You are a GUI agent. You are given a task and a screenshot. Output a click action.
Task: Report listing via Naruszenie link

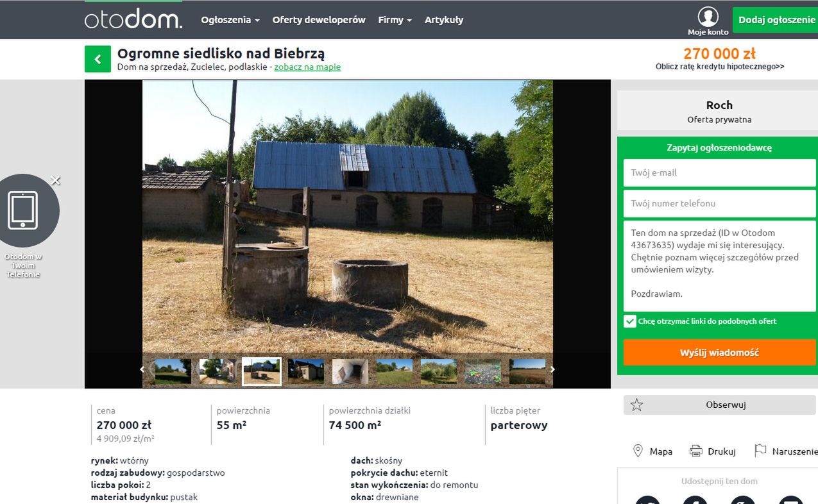[795, 451]
